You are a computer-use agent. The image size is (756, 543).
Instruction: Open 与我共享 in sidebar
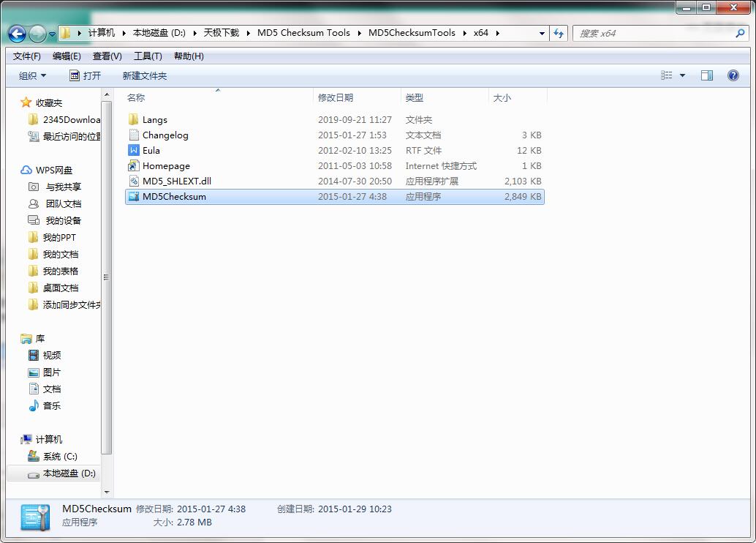coord(55,187)
